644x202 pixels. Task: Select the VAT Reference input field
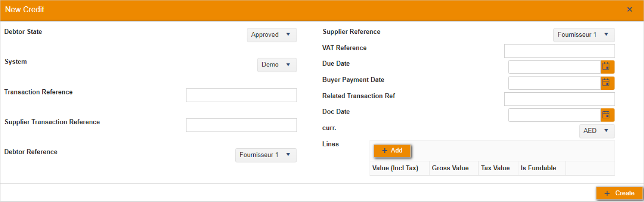(559, 51)
